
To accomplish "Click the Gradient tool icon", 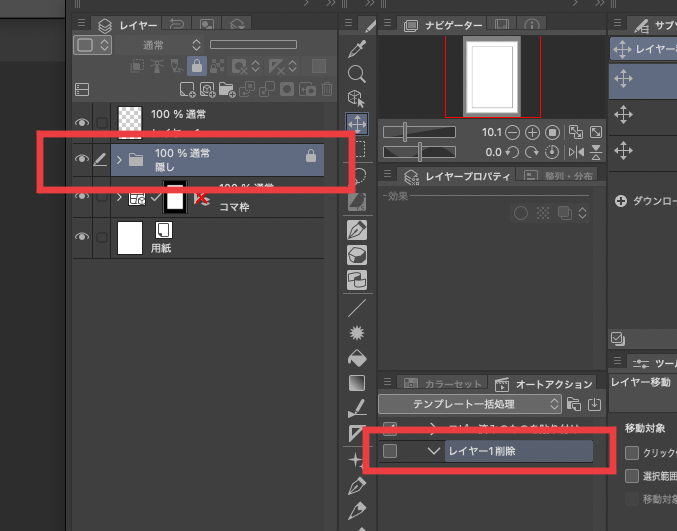I will (x=357, y=383).
